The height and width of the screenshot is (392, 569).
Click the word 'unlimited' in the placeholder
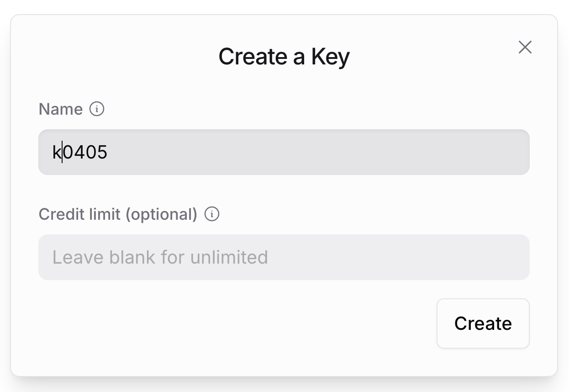click(x=229, y=257)
